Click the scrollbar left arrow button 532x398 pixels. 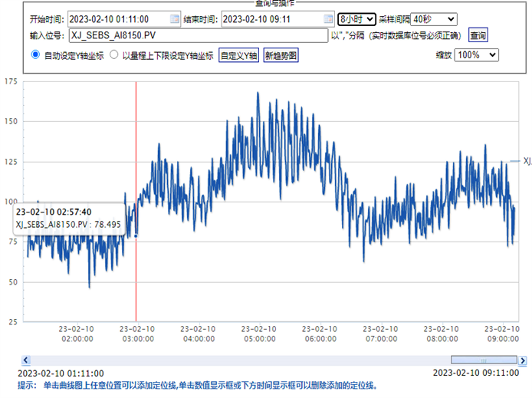(x=26, y=360)
